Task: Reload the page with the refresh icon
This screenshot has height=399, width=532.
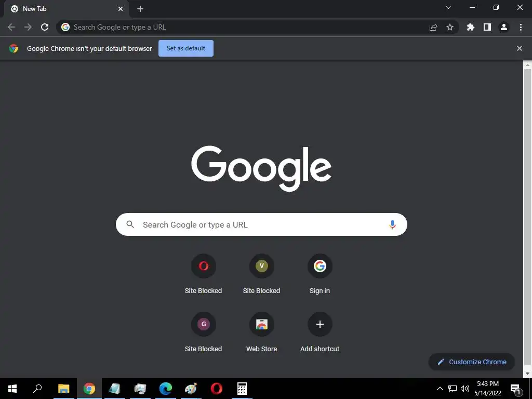Action: (45, 27)
